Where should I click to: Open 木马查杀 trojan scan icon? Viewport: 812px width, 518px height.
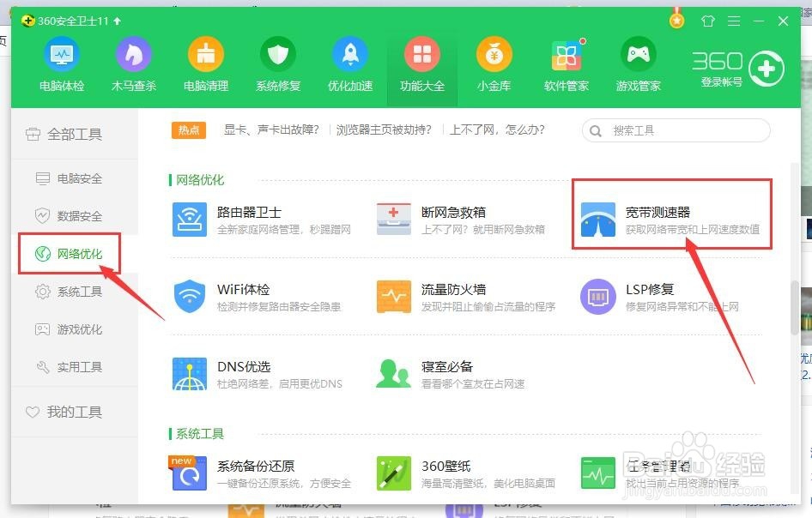pos(134,54)
